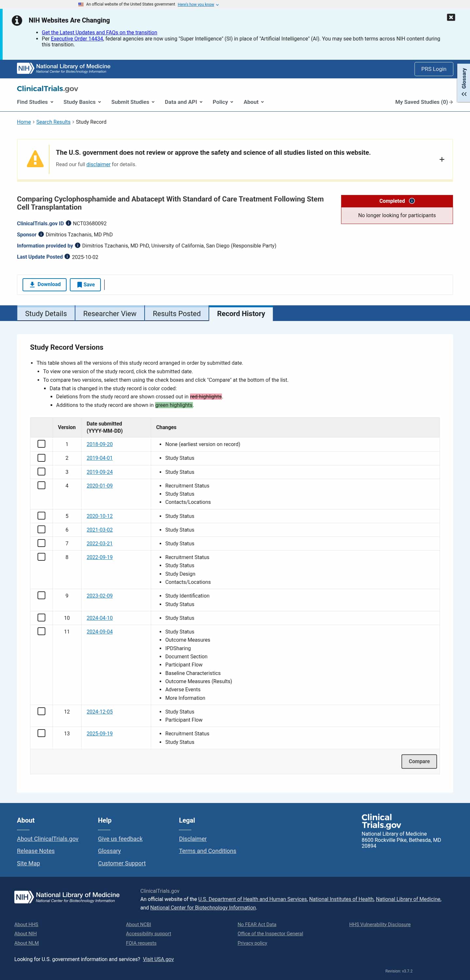The height and width of the screenshot is (980, 470).
Task: Expand Here's how you know dropdown
Action: point(198,5)
